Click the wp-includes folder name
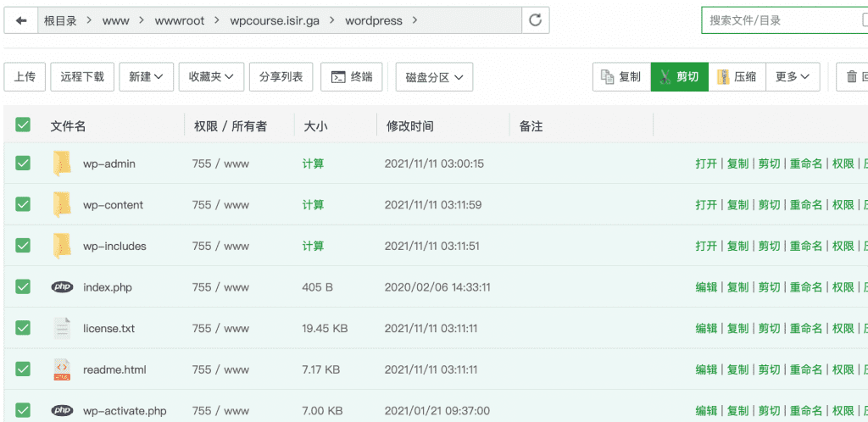868x422 pixels. (114, 246)
